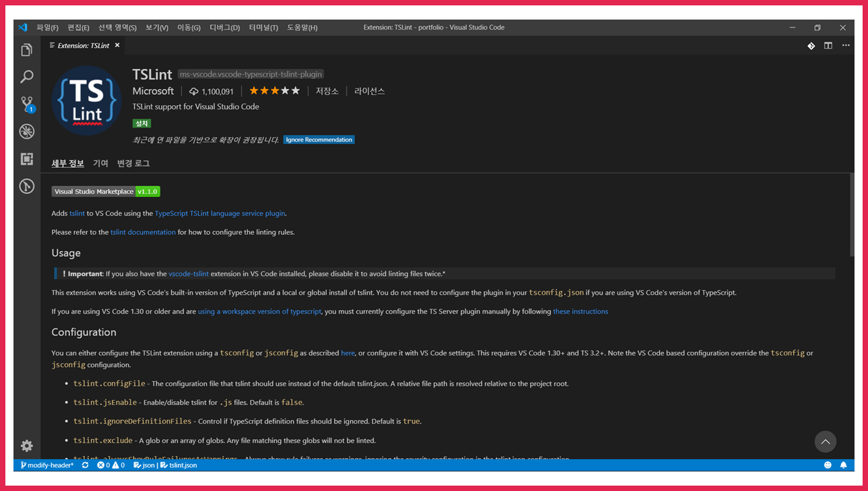Image resolution: width=868 pixels, height=491 pixels.
Task: Click the vertical scrollbar of extension page
Action: [x=852, y=214]
